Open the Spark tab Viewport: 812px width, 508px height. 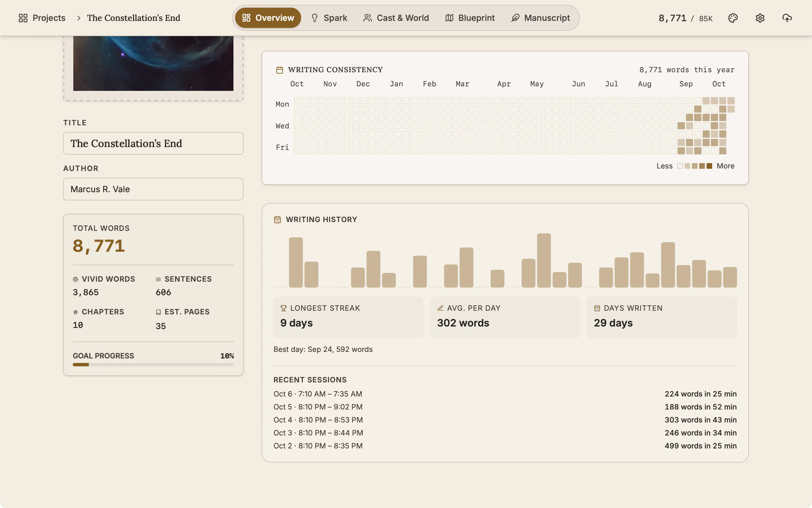point(328,18)
